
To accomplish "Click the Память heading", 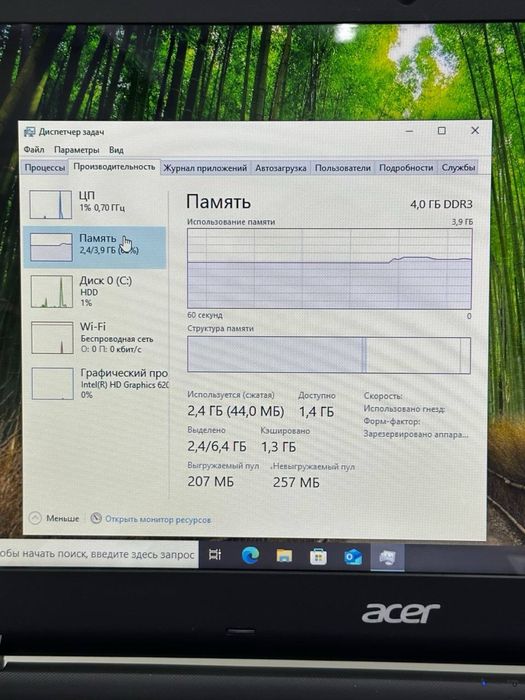I will pyautogui.click(x=218, y=202).
